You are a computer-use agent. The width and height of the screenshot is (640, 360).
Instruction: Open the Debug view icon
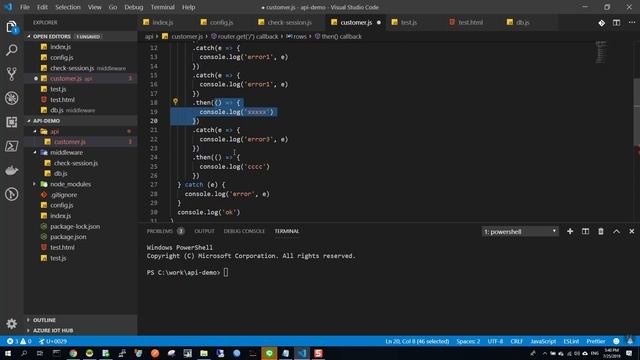(11, 98)
